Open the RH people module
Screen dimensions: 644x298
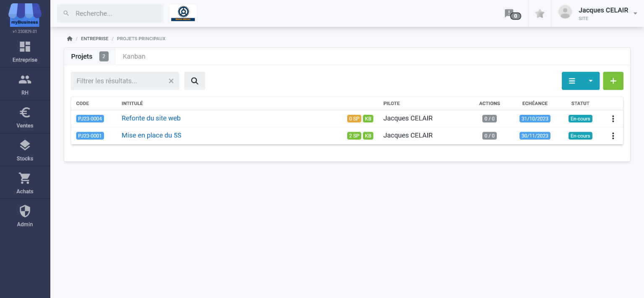click(x=25, y=84)
